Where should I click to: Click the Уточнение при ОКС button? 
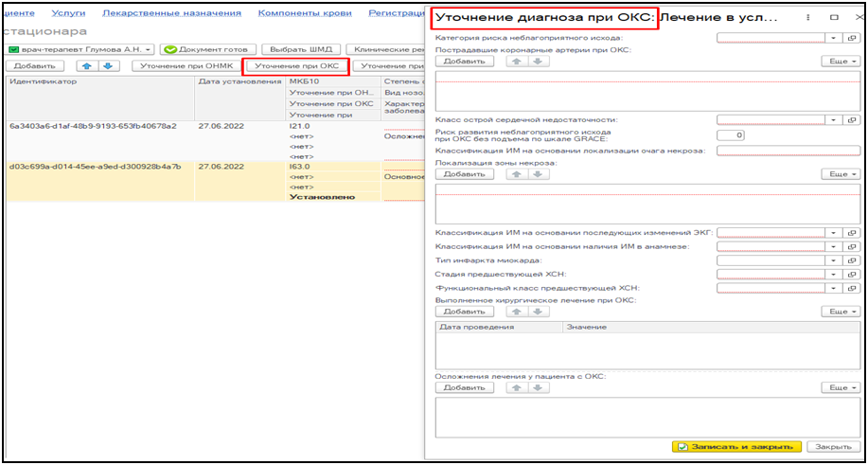(296, 66)
